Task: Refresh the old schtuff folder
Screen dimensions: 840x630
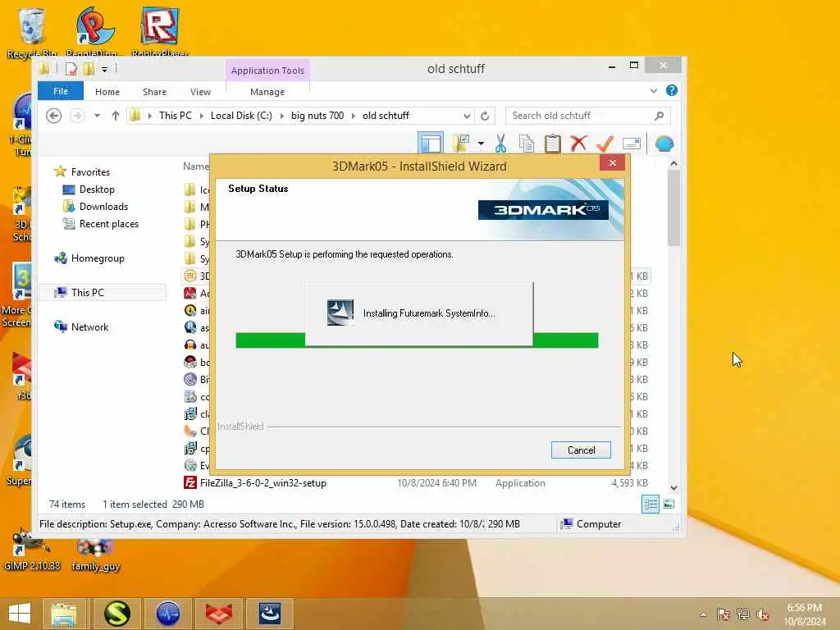Action: click(x=484, y=116)
